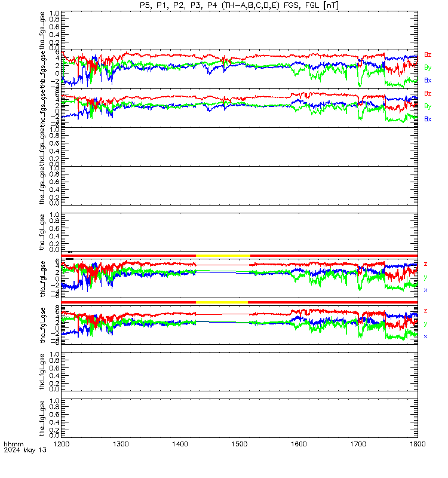Click the thd_fgs_gse axis label

click(x=42, y=146)
